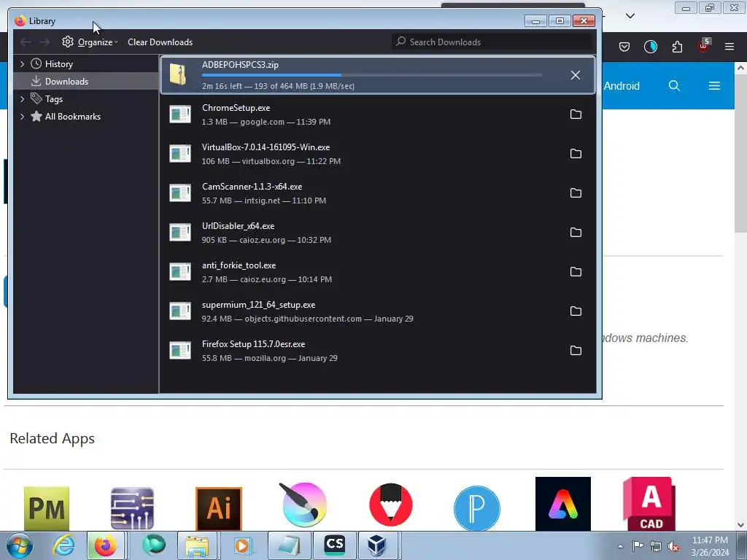Image resolution: width=747 pixels, height=560 pixels.
Task: Open containing folder for ChromeSetup.exe
Action: point(576,114)
